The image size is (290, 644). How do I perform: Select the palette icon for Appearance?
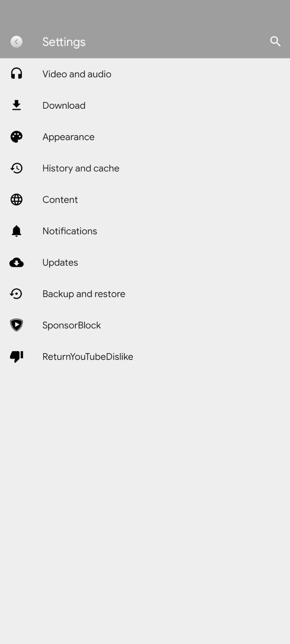[16, 136]
